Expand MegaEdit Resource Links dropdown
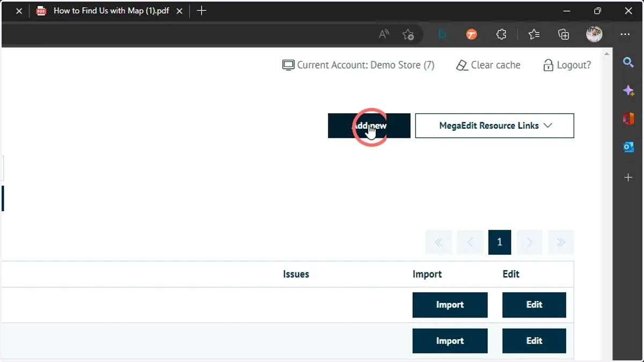This screenshot has height=362, width=644. [495, 125]
